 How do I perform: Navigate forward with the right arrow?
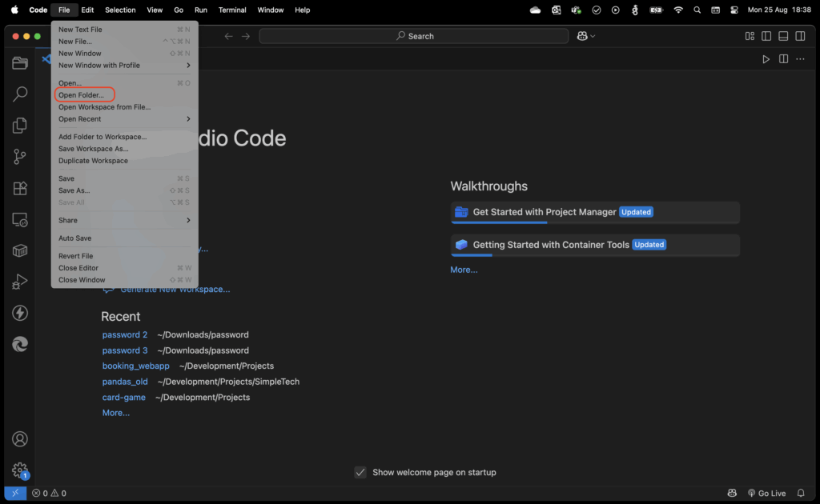point(246,36)
